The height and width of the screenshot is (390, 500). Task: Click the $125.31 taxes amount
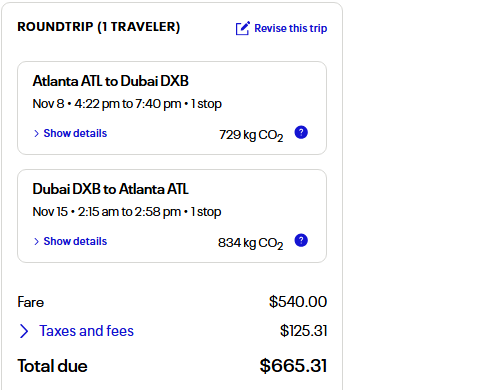[303, 331]
